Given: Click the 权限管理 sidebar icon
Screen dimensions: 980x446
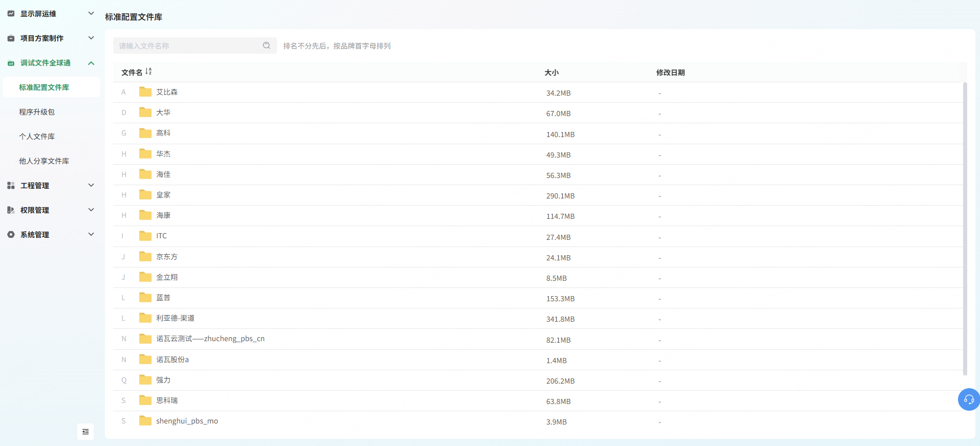Looking at the screenshot, I should [11, 210].
